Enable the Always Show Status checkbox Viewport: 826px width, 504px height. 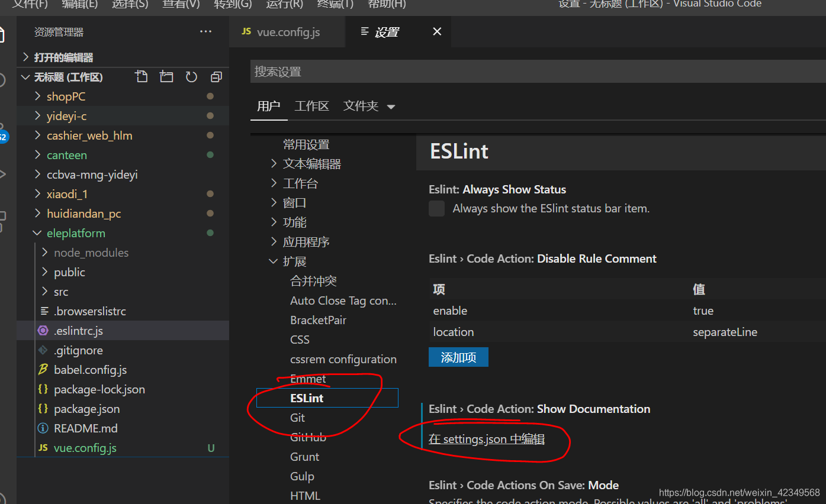coord(437,208)
